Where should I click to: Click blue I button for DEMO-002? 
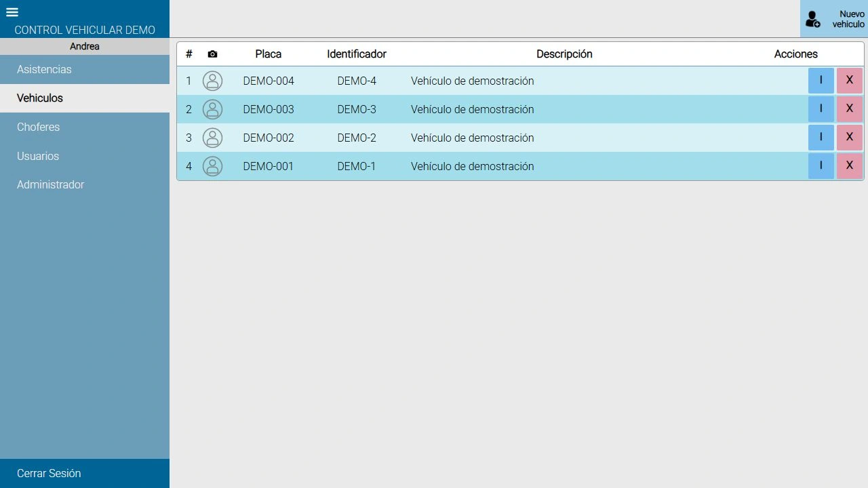pos(821,138)
